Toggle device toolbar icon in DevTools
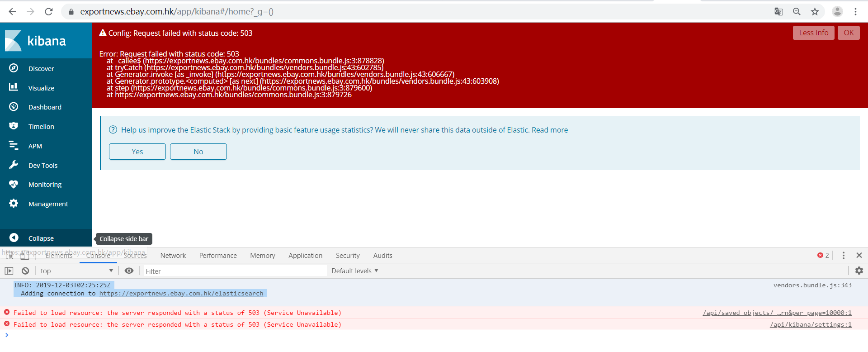Viewport: 868px width, 352px height. pos(24,256)
